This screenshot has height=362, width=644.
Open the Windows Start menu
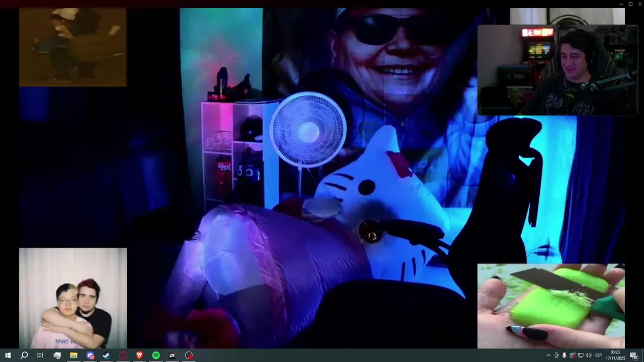coord(8,355)
